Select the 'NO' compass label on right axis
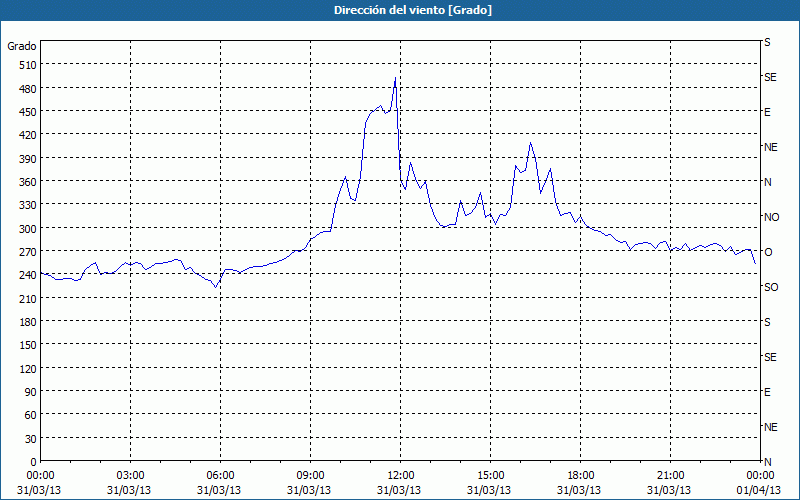Viewport: 800px width, 500px height. (x=771, y=217)
